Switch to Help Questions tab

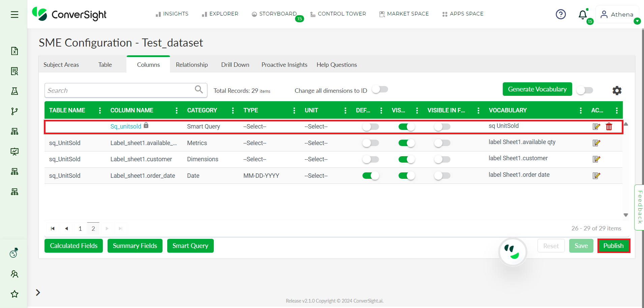click(337, 65)
